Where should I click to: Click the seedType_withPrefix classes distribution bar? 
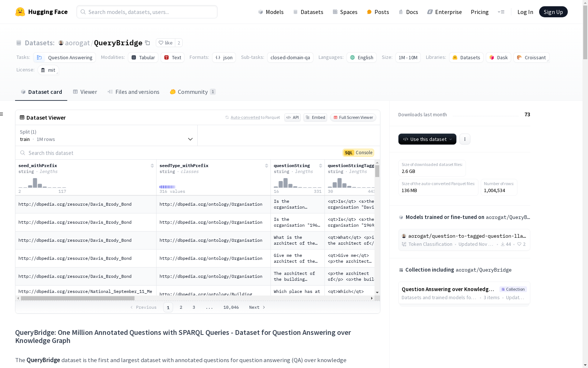pos(168,187)
